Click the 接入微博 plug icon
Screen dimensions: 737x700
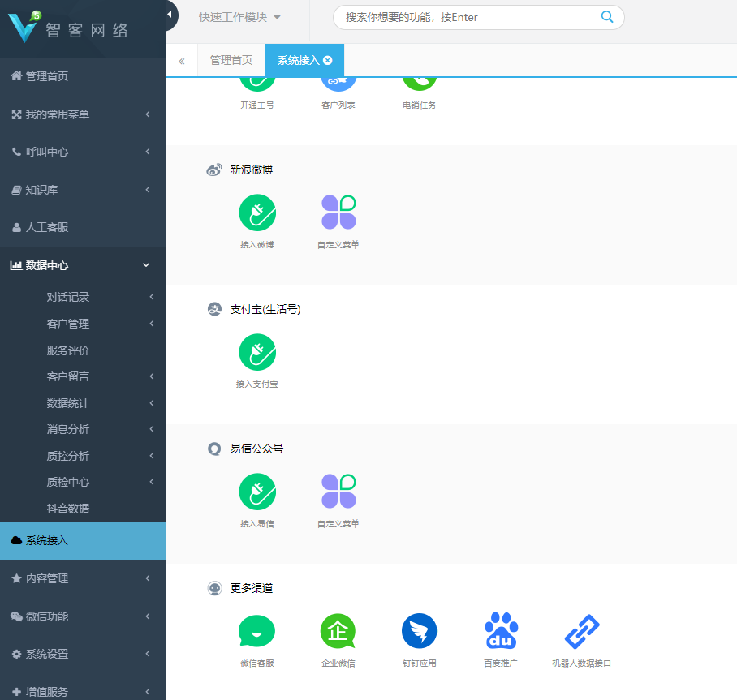point(257,212)
